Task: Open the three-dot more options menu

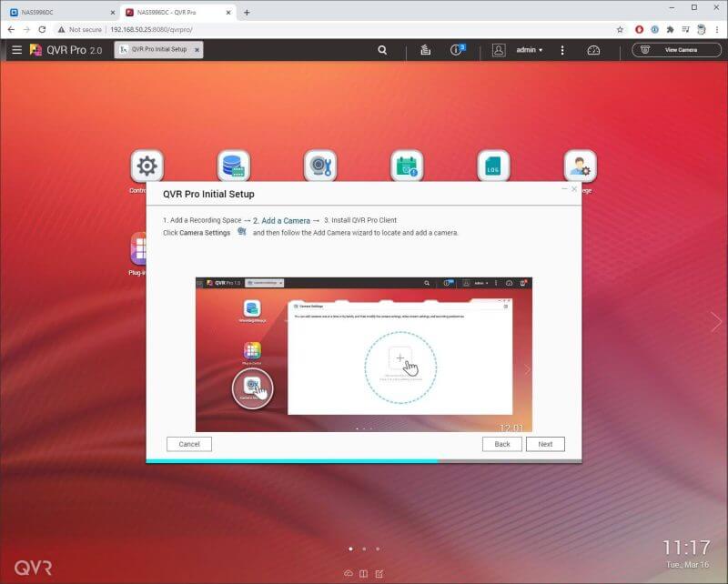Action: [562, 50]
